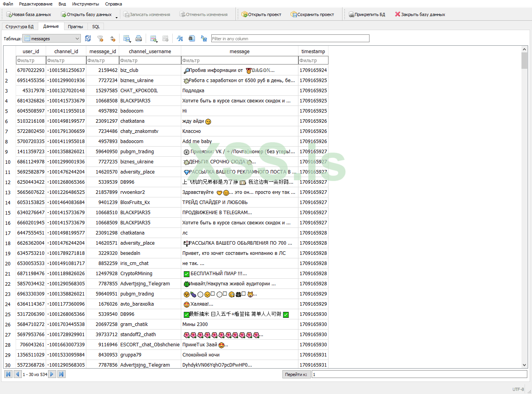This screenshot has height=394, width=532.
Task: Save the project with Сохранить проект
Action: (312, 14)
